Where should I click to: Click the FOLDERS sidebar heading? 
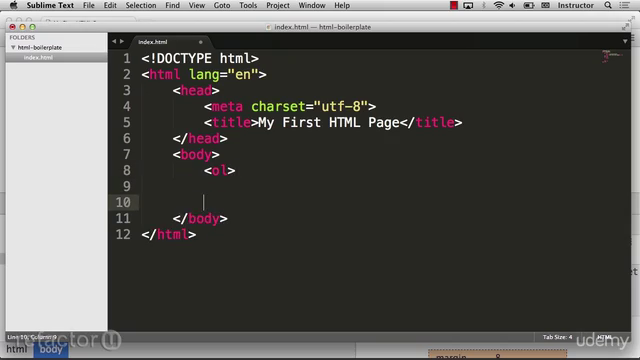[22, 37]
